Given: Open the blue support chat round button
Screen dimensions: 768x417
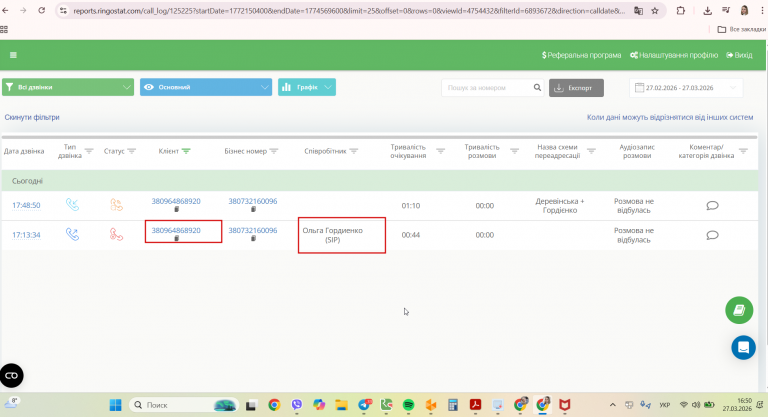Looking at the screenshot, I should tap(743, 347).
